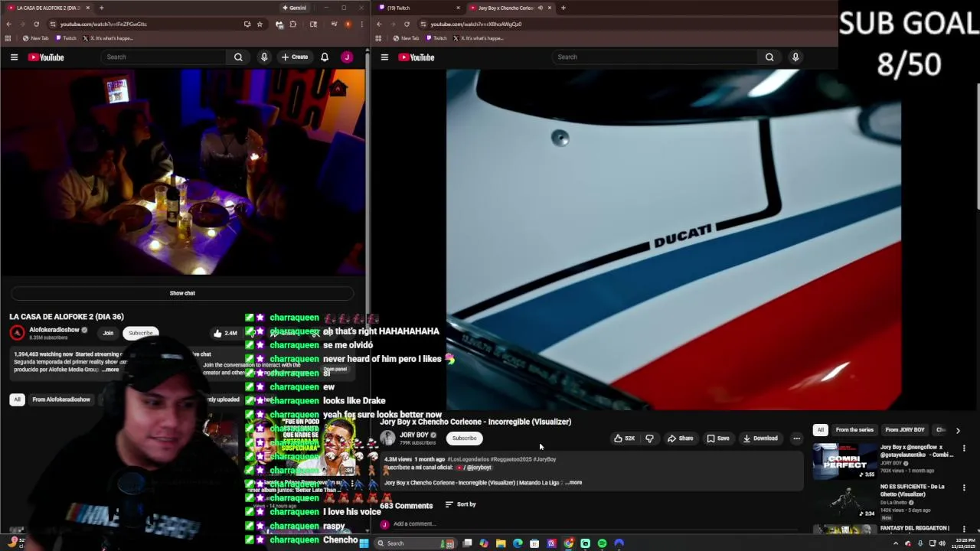This screenshot has height=551, width=980.
Task: Go back in the left browser
Action: pyautogui.click(x=8, y=24)
